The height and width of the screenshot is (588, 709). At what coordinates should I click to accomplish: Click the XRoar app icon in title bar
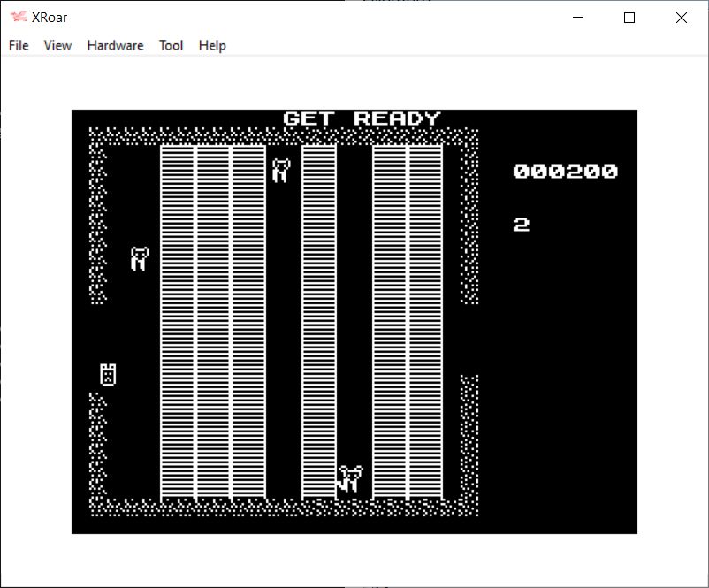[18, 18]
